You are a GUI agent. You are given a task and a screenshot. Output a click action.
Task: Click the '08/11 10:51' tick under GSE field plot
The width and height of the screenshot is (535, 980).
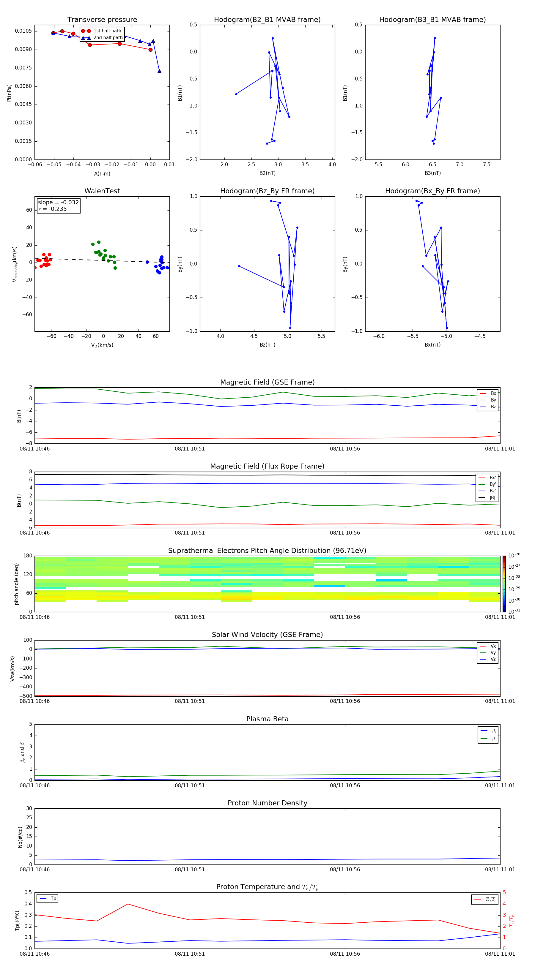(190, 449)
